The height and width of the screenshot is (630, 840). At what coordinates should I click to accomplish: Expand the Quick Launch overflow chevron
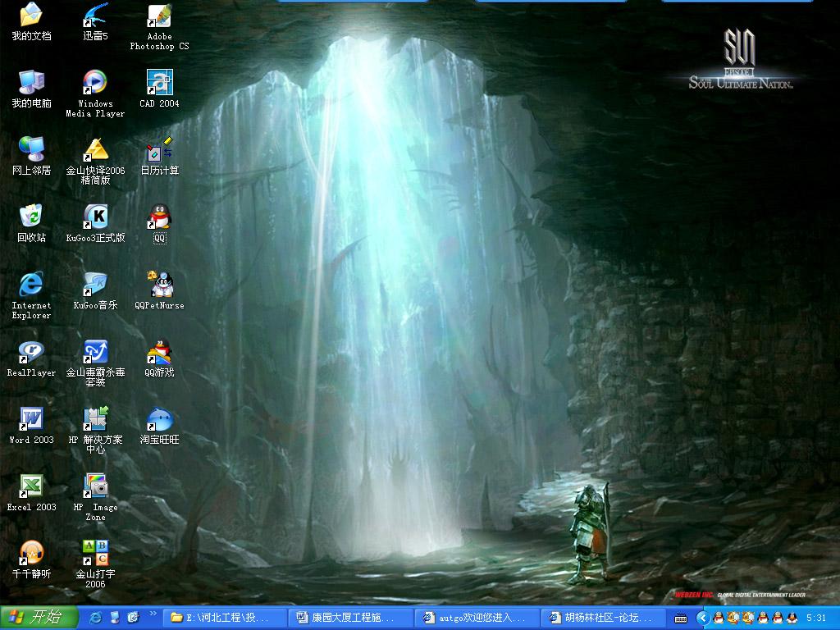coord(153,614)
